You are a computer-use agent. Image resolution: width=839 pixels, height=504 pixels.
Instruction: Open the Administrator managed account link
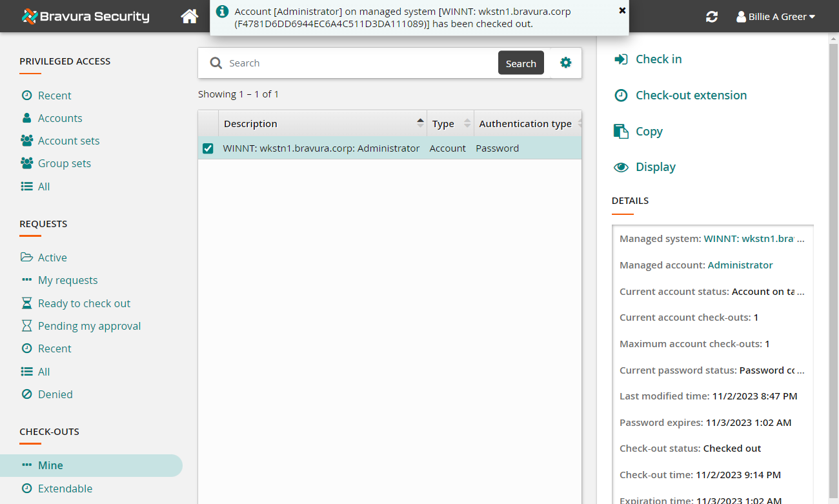coord(740,265)
